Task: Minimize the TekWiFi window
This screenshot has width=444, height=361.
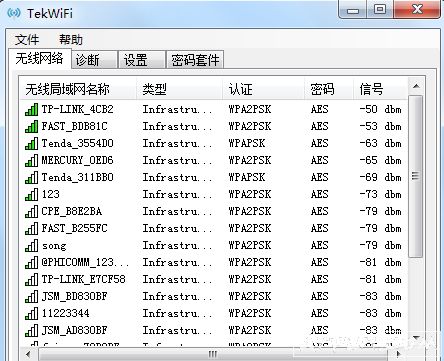Action: click(x=353, y=9)
